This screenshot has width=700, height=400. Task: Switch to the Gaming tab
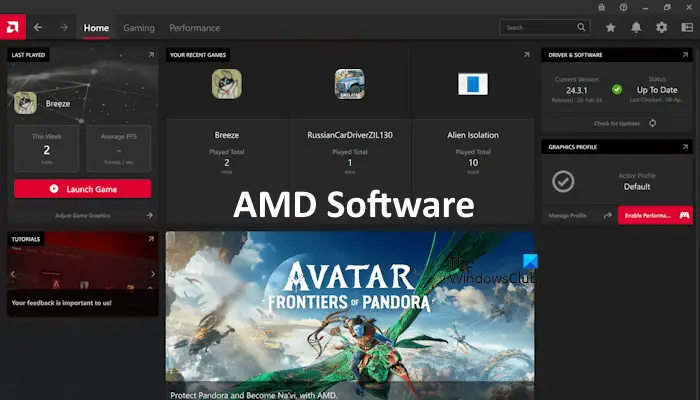(x=139, y=28)
